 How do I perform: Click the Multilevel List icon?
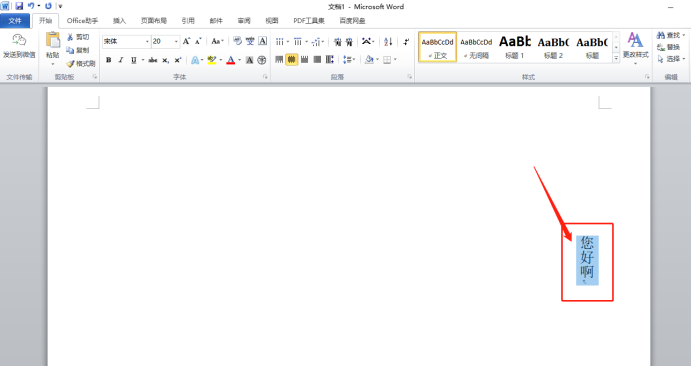[316, 42]
